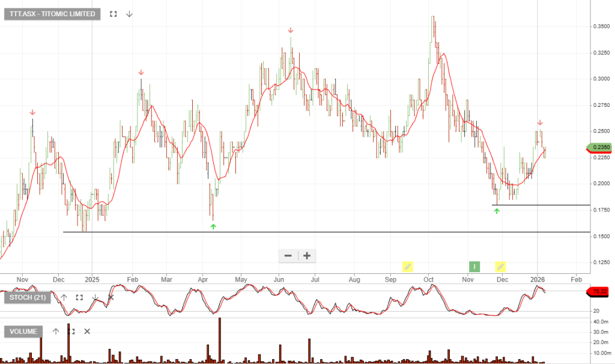Viewport: 615px width, 364px height.
Task: Select the VOLUME panel label
Action: tap(24, 331)
